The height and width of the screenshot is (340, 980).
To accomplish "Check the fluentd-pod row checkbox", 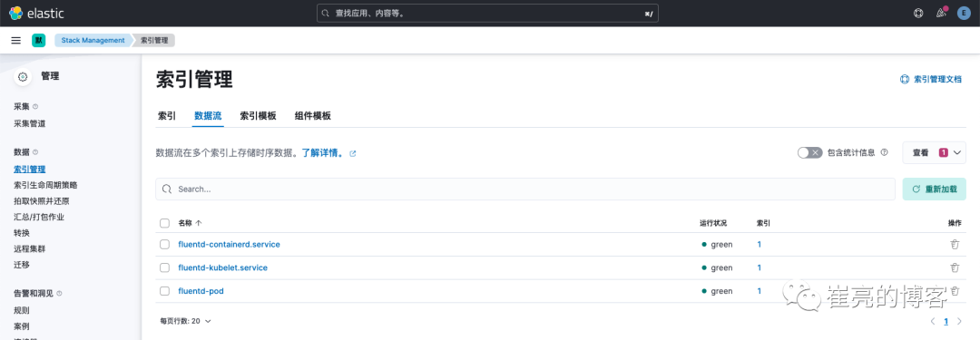I will (x=164, y=291).
